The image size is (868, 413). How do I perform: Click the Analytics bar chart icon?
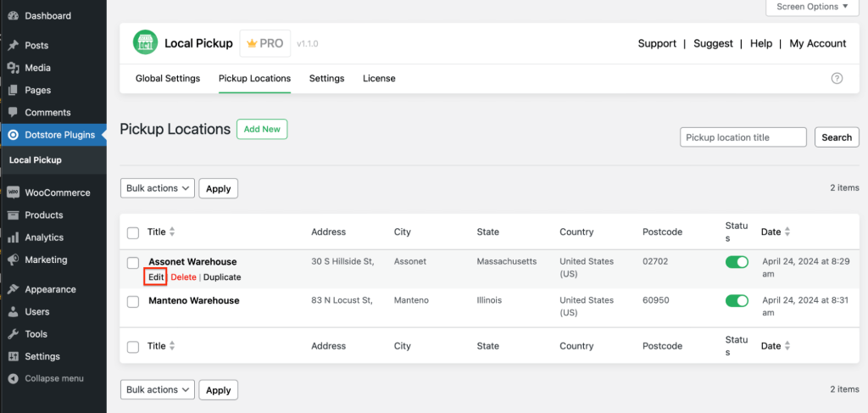[13, 237]
